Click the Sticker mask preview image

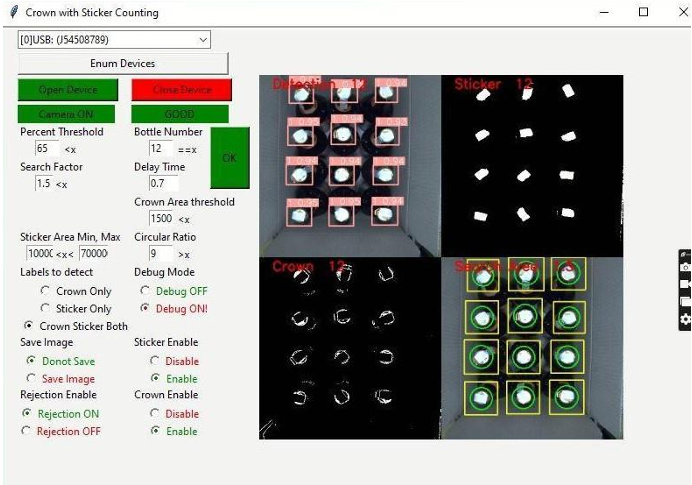coord(531,165)
